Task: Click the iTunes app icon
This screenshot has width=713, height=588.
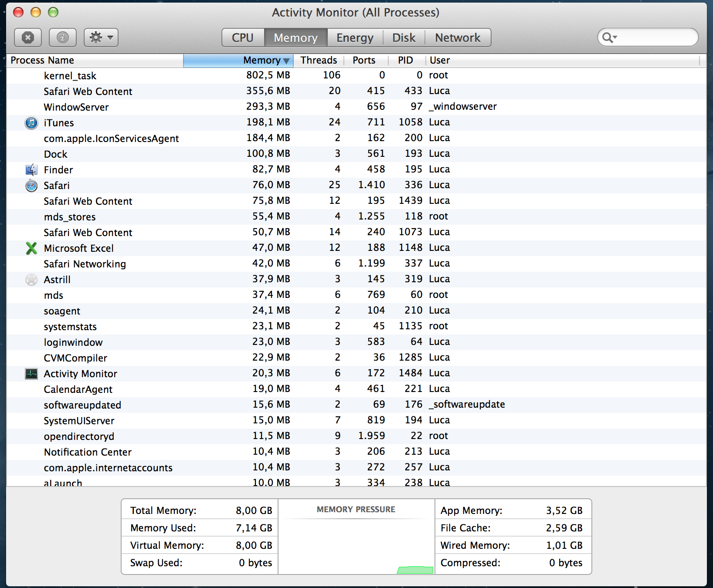Action: 31,123
